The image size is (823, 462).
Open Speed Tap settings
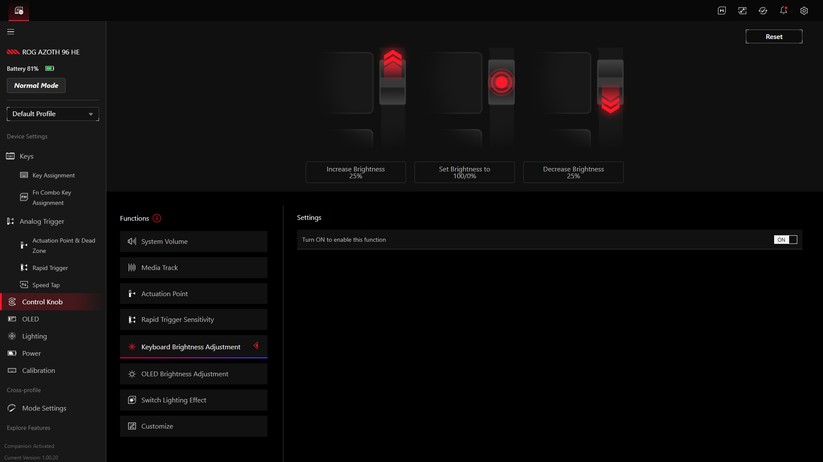46,285
